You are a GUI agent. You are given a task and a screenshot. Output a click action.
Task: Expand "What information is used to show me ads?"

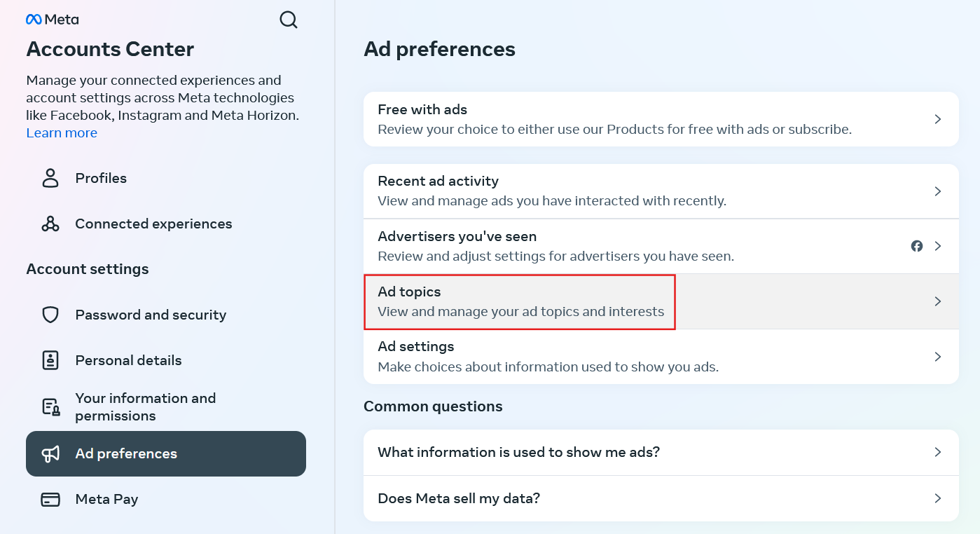point(938,452)
